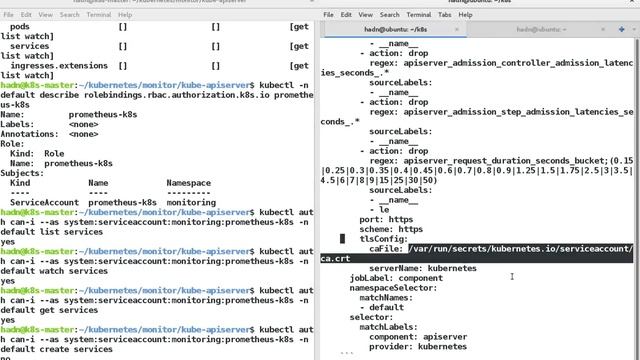The width and height of the screenshot is (640, 360).
Task: Open Terminal menu in left terminal
Action: pos(98,15)
